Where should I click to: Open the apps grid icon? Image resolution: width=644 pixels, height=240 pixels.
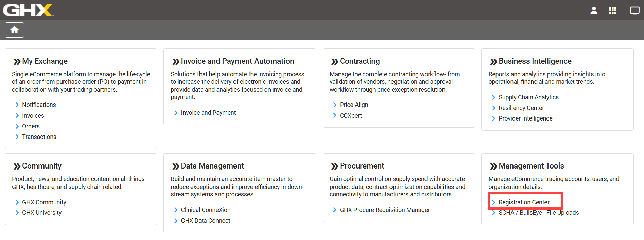(612, 10)
